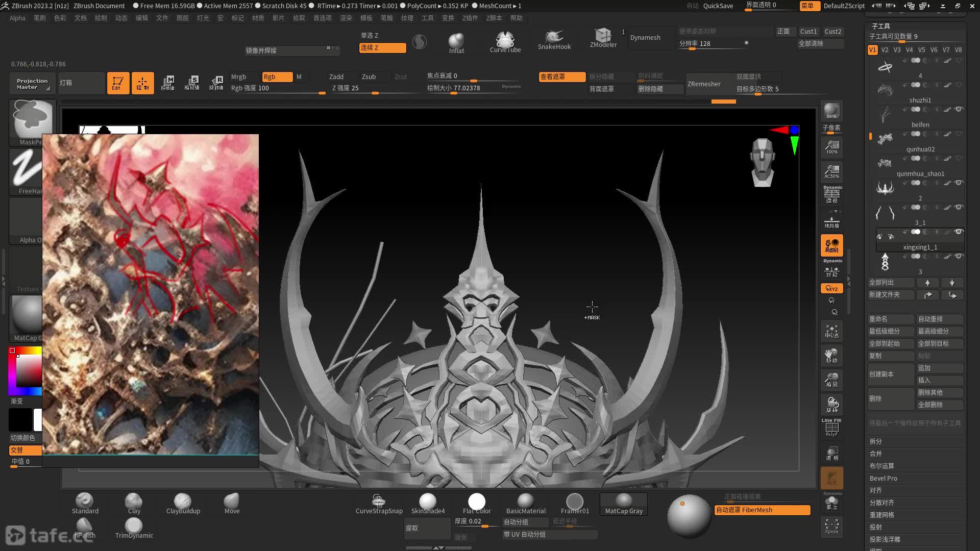
Task: Adjust the Z 强度 intensity slider
Action: point(375,88)
